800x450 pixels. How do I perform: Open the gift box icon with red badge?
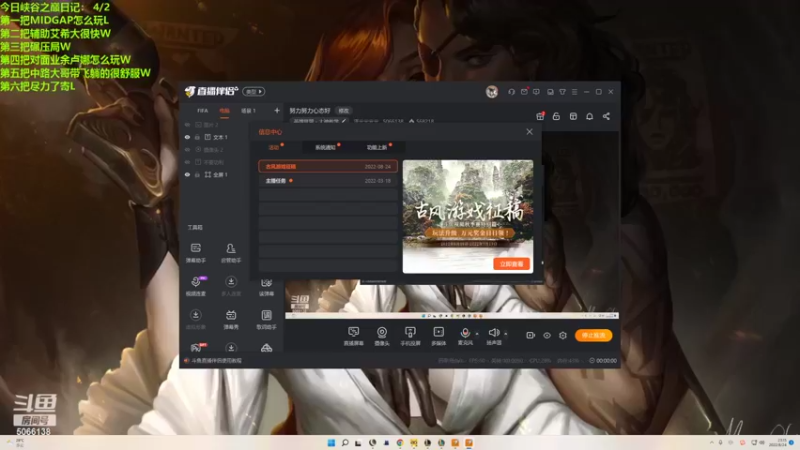(540, 116)
